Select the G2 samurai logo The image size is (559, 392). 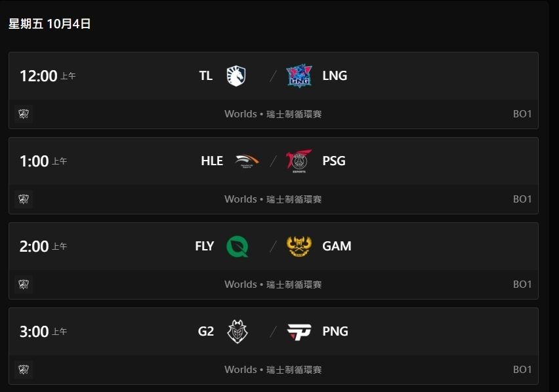[238, 331]
